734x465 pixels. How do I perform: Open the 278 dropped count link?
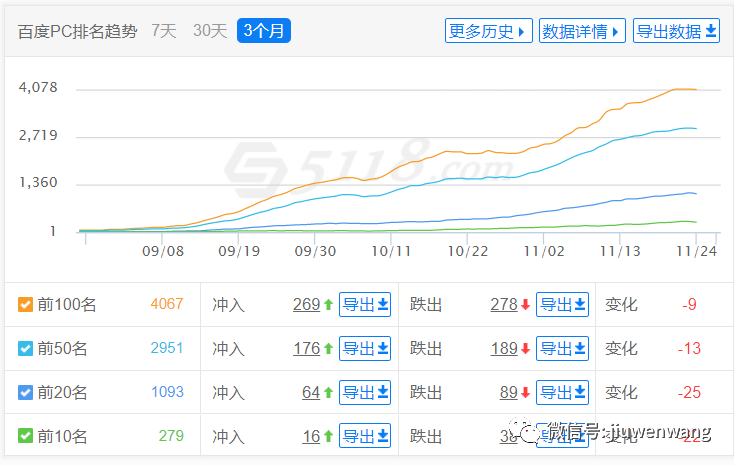503,305
